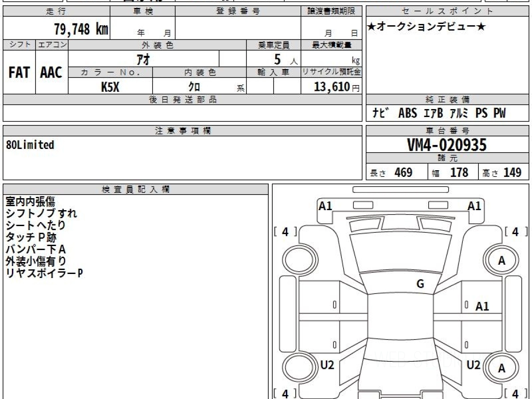
Task: Select the PW equipment entry
Action: coord(500,113)
